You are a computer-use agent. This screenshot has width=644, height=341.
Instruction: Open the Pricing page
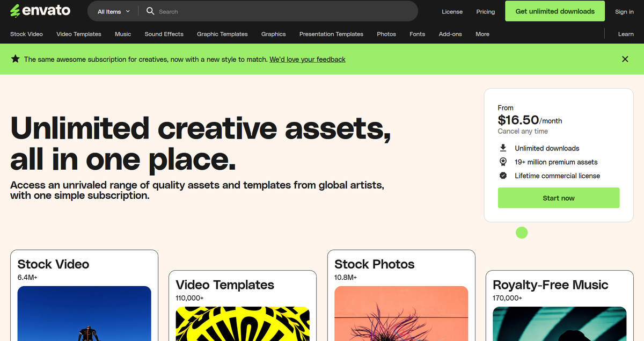(x=486, y=11)
